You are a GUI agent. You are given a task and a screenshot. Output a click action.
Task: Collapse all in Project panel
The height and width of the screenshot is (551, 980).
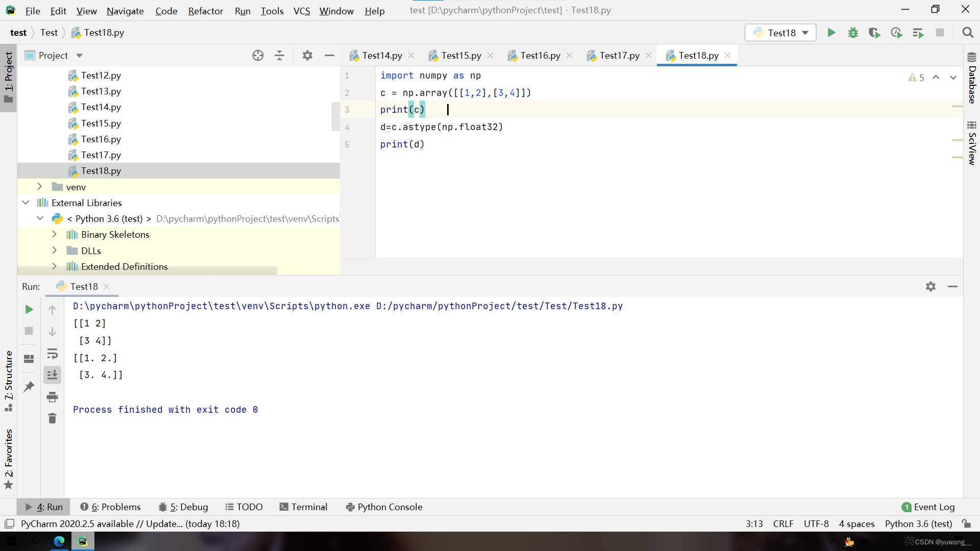(279, 56)
